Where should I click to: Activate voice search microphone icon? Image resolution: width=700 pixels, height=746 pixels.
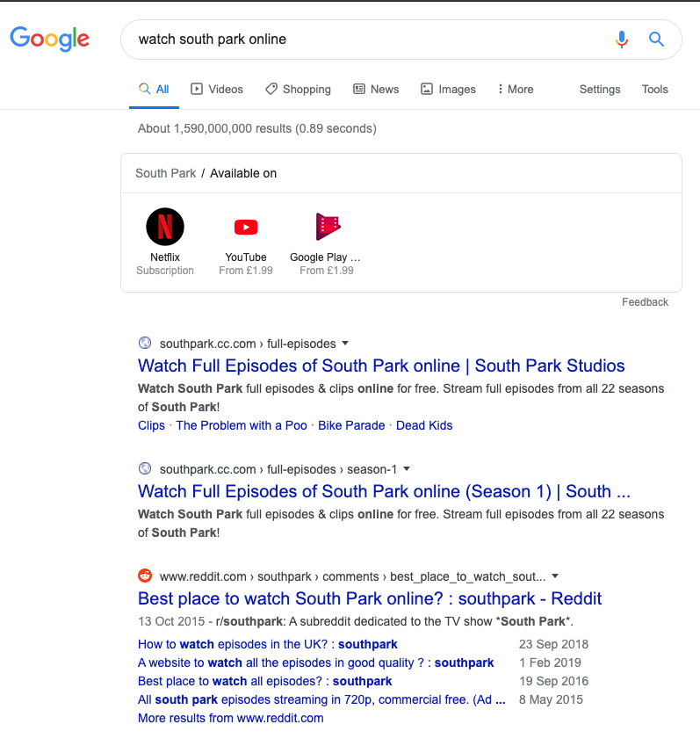coord(622,40)
